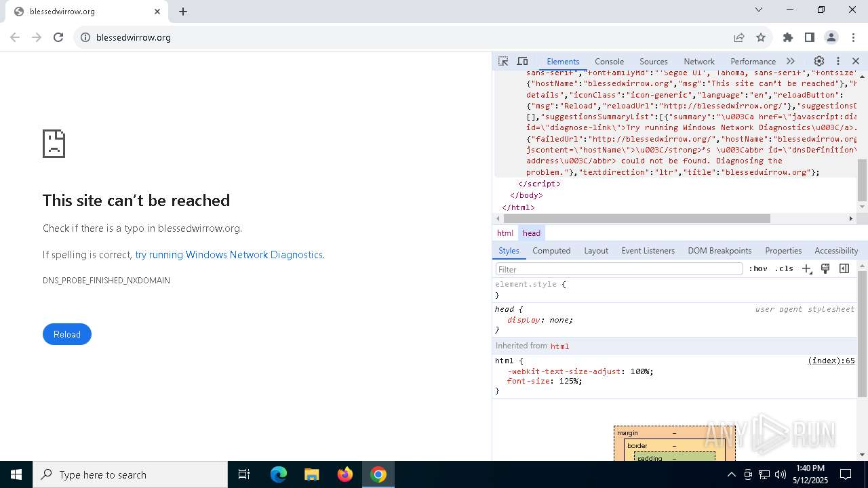The width and height of the screenshot is (868, 488).
Task: Toggle computed styles sidebar icon
Action: tap(844, 268)
